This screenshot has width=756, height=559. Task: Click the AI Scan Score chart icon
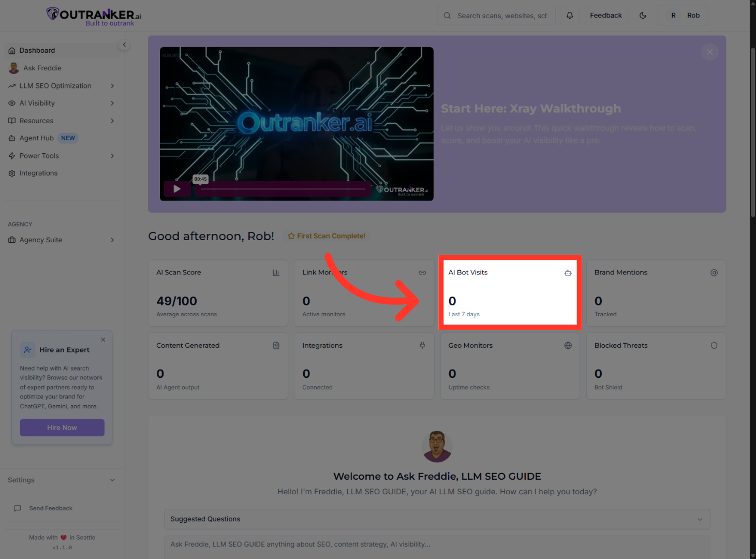276,273
